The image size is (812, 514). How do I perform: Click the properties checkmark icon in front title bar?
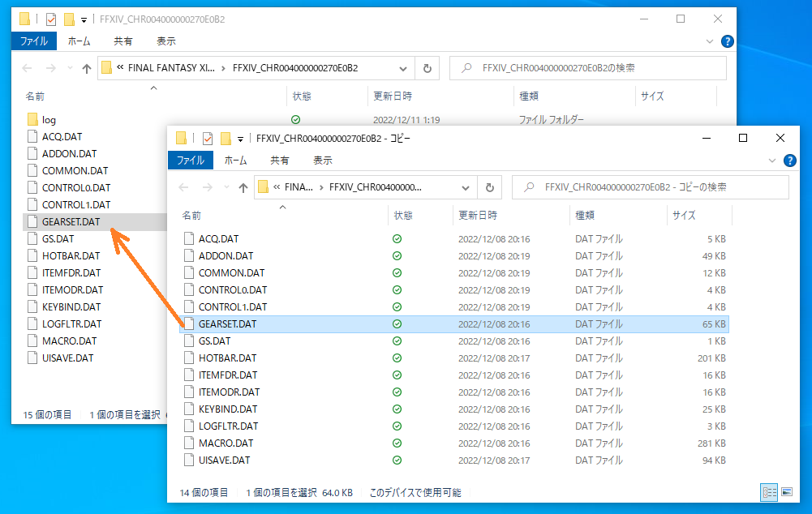click(x=207, y=138)
